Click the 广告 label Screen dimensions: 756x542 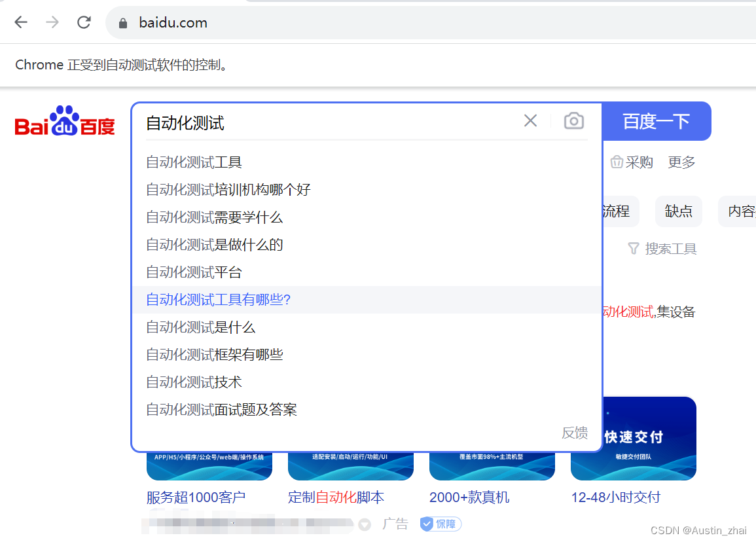395,524
